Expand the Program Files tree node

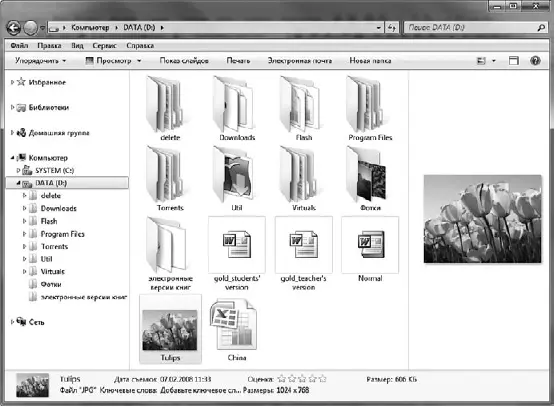(24, 234)
